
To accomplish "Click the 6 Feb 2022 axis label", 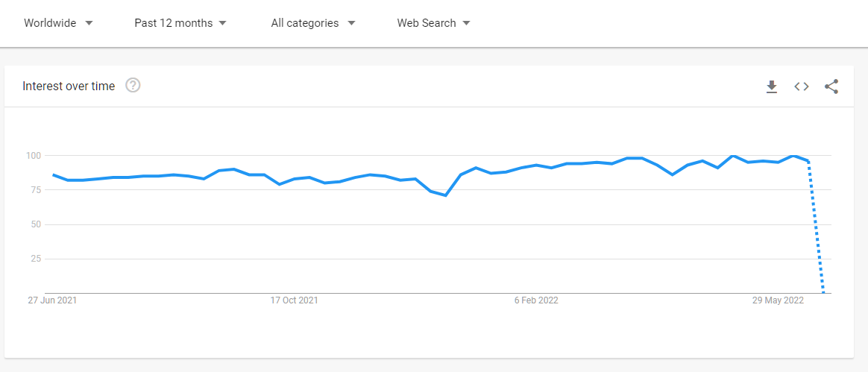I will click(536, 300).
